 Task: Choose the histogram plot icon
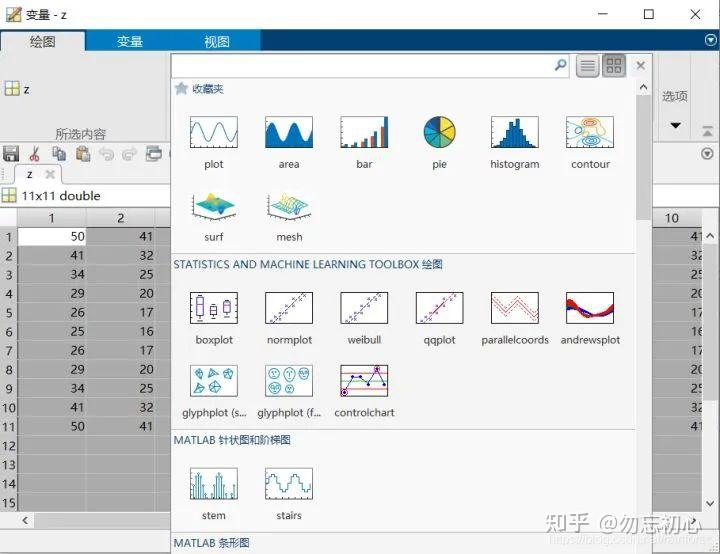tap(515, 132)
